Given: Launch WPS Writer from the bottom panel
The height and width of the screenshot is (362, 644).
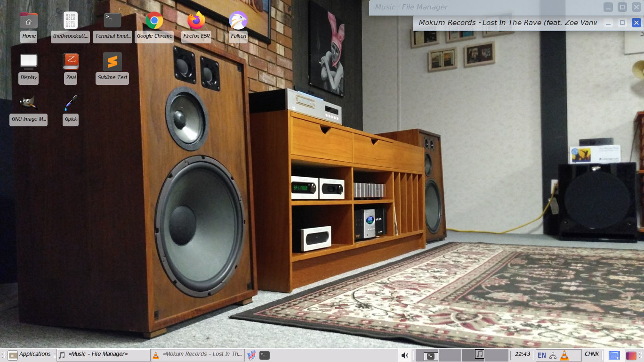Looking at the screenshot, I should (251, 355).
